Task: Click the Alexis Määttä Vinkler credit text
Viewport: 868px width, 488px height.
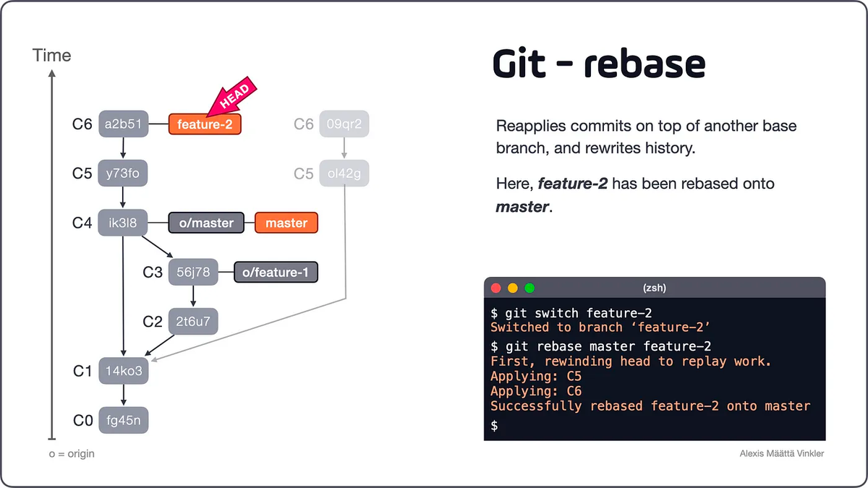Action: click(780, 453)
